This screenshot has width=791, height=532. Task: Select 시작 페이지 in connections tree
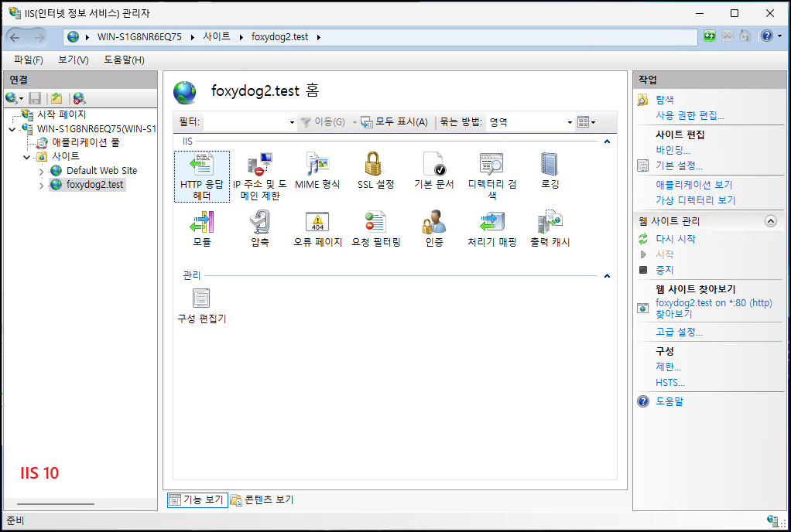click(61, 115)
